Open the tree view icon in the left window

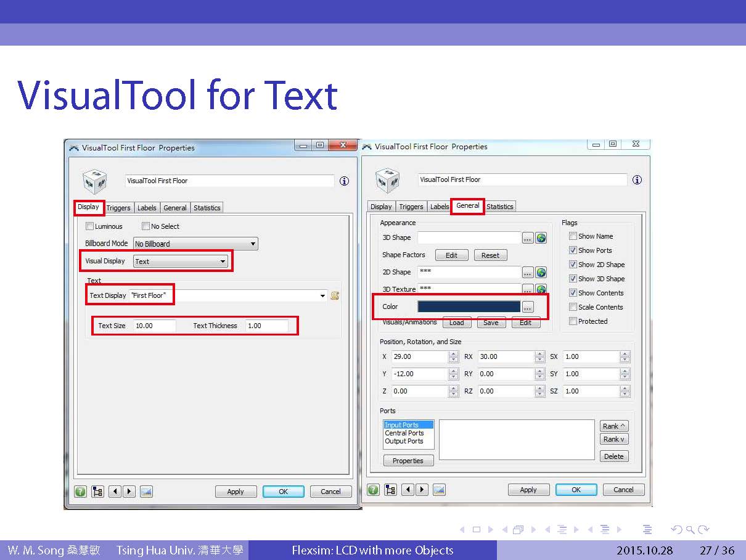(x=97, y=492)
